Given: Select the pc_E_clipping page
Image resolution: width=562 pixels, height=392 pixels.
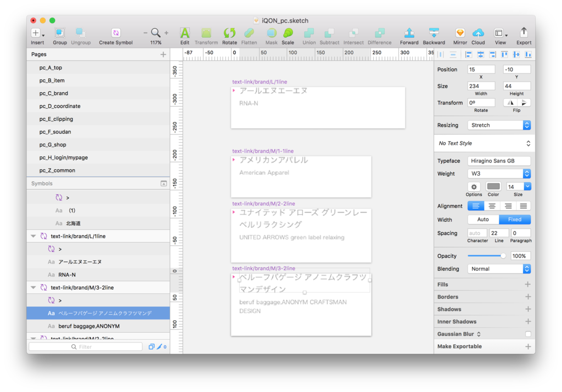Looking at the screenshot, I should (98, 119).
